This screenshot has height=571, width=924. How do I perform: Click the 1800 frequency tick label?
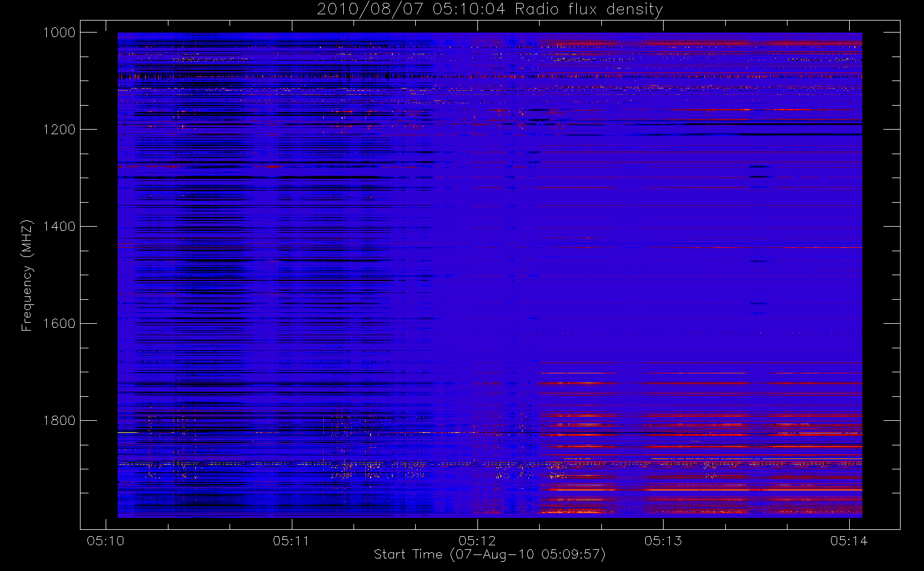[59, 421]
